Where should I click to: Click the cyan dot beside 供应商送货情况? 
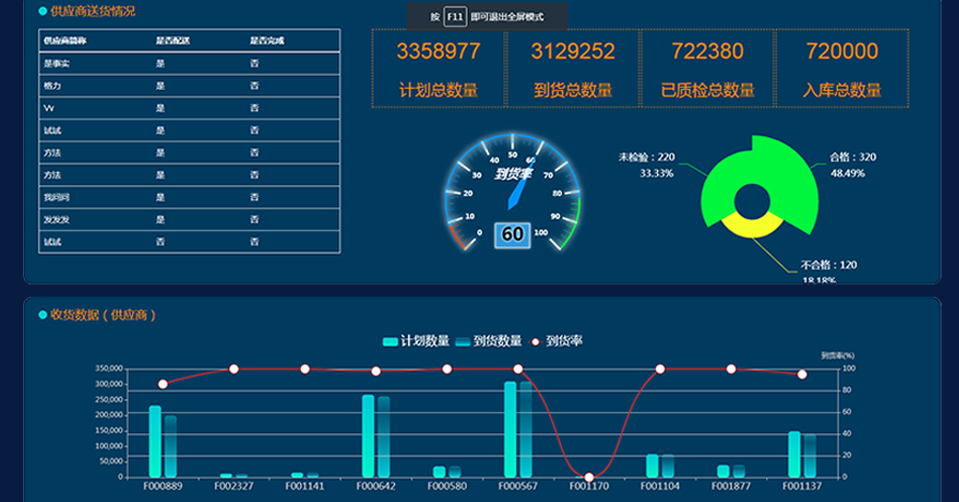pos(42,11)
